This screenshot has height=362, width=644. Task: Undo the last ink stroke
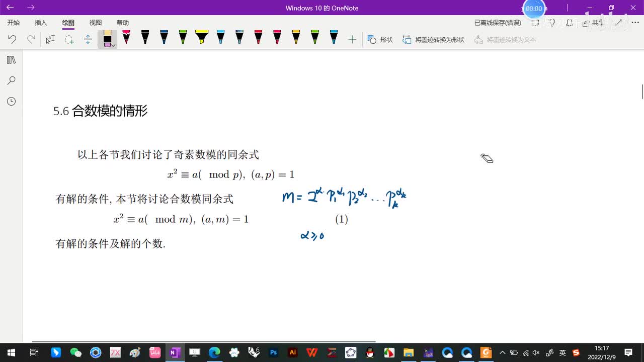pos(12,39)
